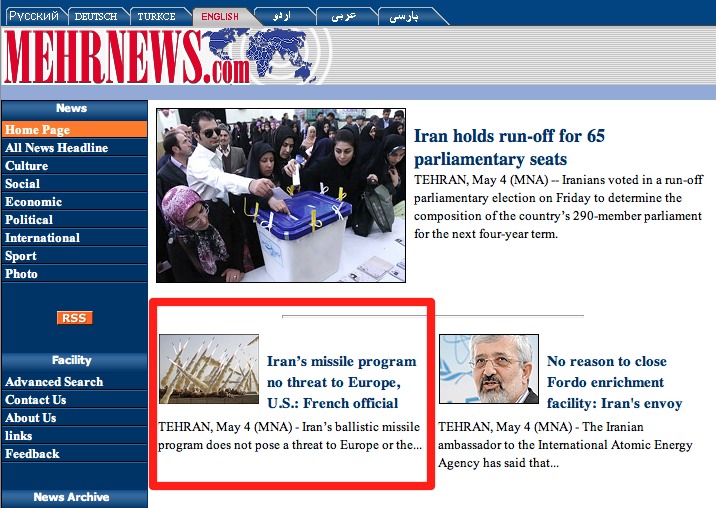
Task: Go to the Sport section
Action: click(74, 256)
